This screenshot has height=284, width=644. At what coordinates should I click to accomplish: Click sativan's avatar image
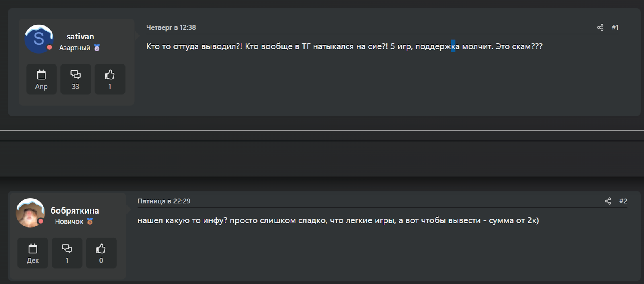(x=39, y=39)
